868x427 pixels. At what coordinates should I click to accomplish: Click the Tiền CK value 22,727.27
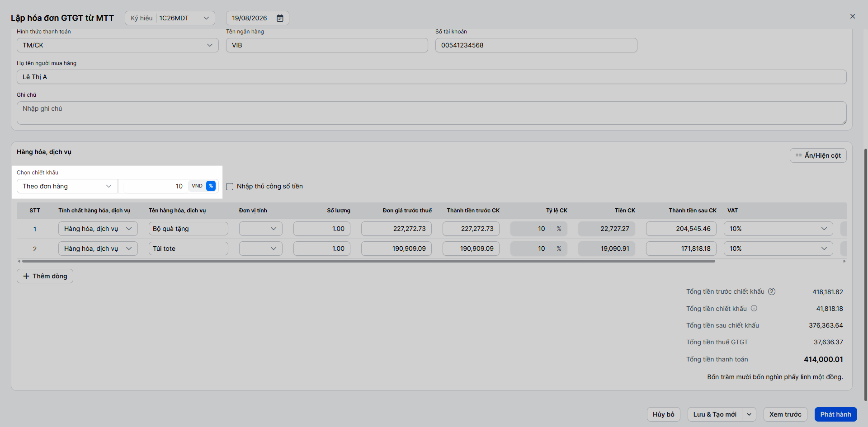coord(607,229)
